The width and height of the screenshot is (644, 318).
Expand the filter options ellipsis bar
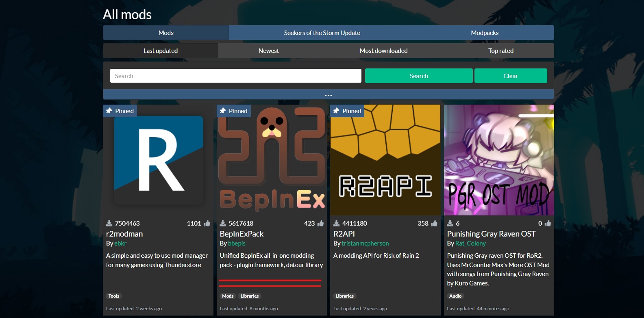[329, 94]
